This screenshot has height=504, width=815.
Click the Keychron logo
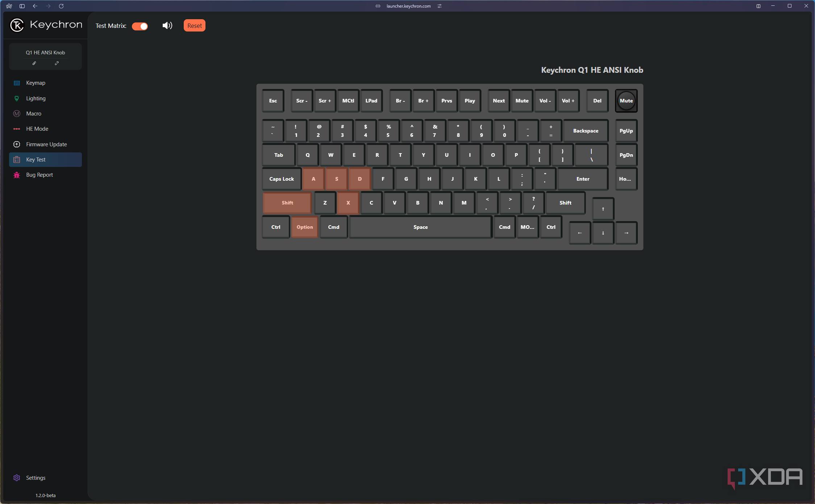46,25
